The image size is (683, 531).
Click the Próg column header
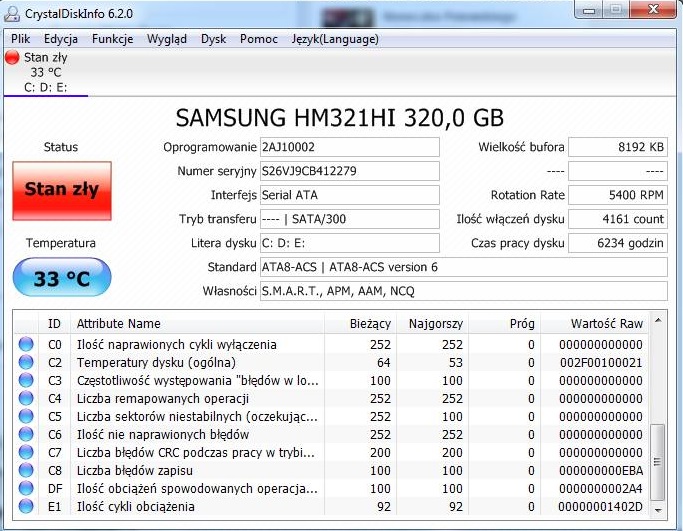(x=504, y=324)
